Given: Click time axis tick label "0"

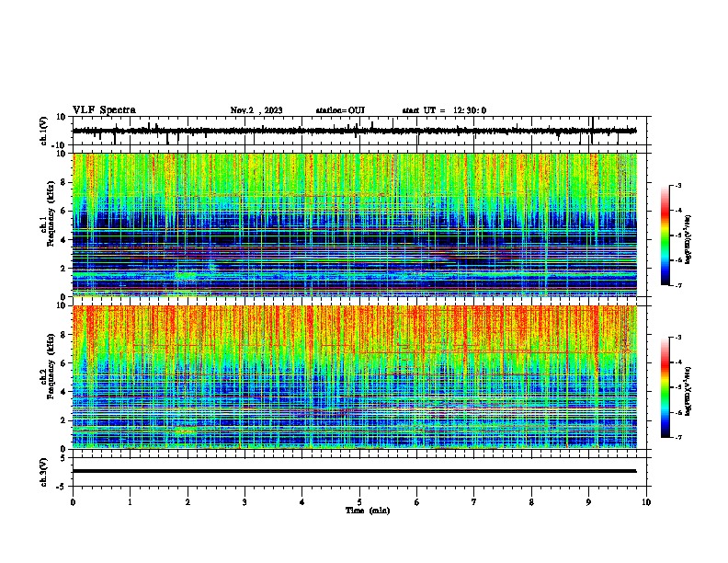Looking at the screenshot, I should click(x=73, y=502).
